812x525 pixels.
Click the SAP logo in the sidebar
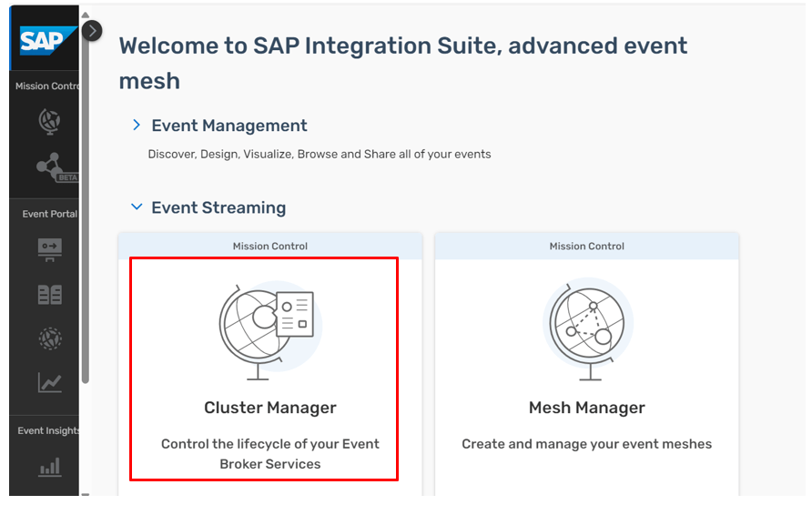click(x=47, y=40)
